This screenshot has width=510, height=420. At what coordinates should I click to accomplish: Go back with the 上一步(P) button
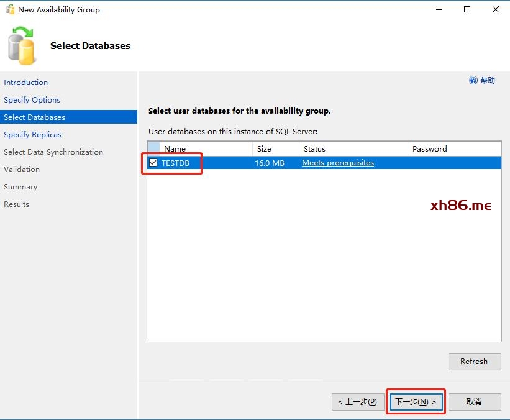357,402
